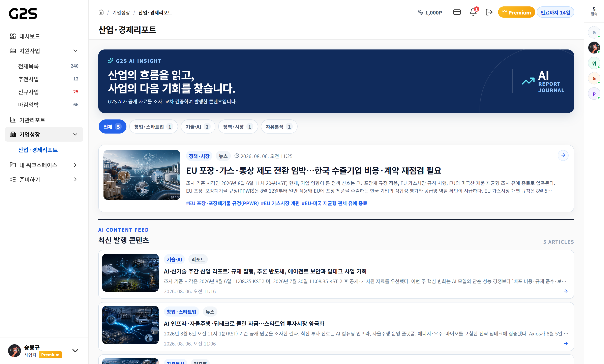This screenshot has height=364, width=604.
Task: Click the logout icon
Action: 489,12
